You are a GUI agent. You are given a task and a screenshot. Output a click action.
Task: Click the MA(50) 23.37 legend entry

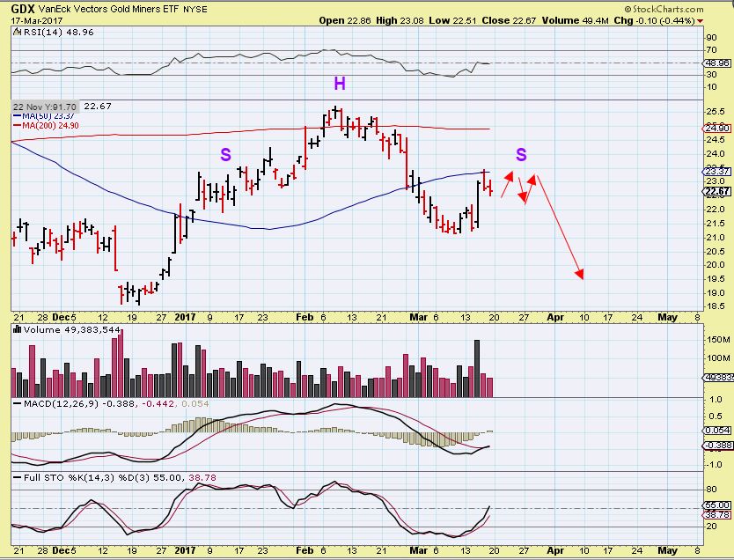tap(43, 115)
